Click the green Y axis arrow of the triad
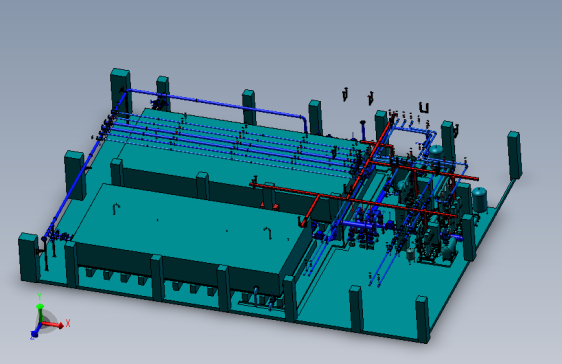562x364 pixels. pos(40,312)
